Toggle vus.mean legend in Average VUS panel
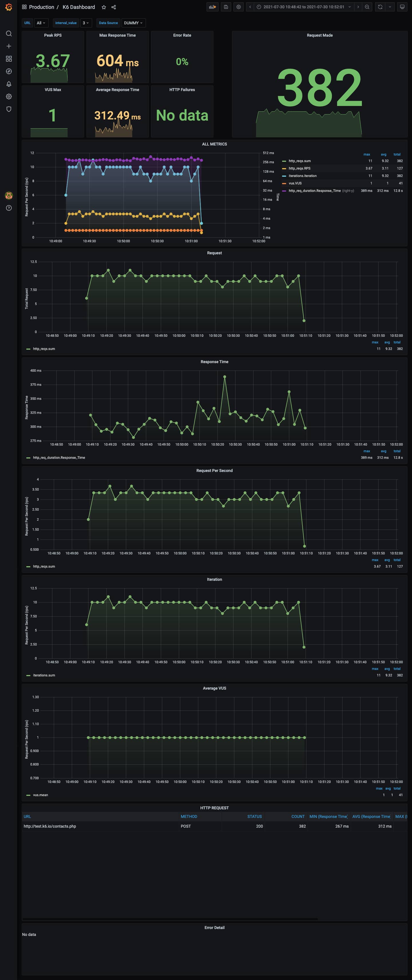The height and width of the screenshot is (980, 412). click(40, 795)
